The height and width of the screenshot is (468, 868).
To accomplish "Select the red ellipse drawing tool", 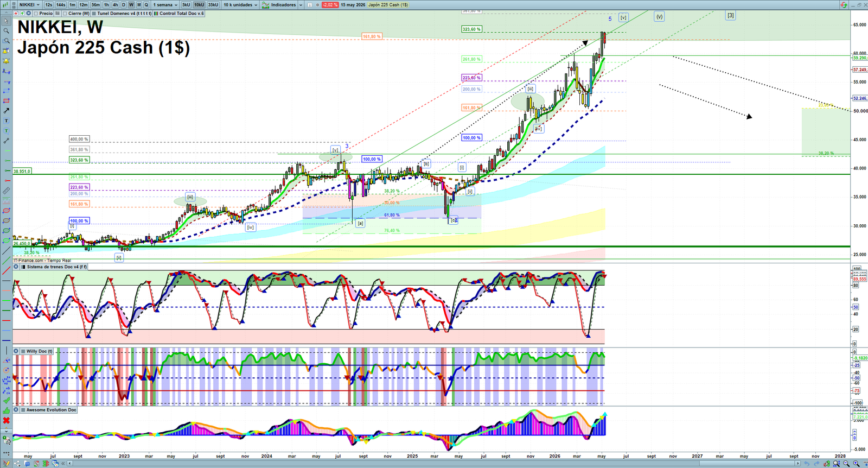I will point(6,211).
